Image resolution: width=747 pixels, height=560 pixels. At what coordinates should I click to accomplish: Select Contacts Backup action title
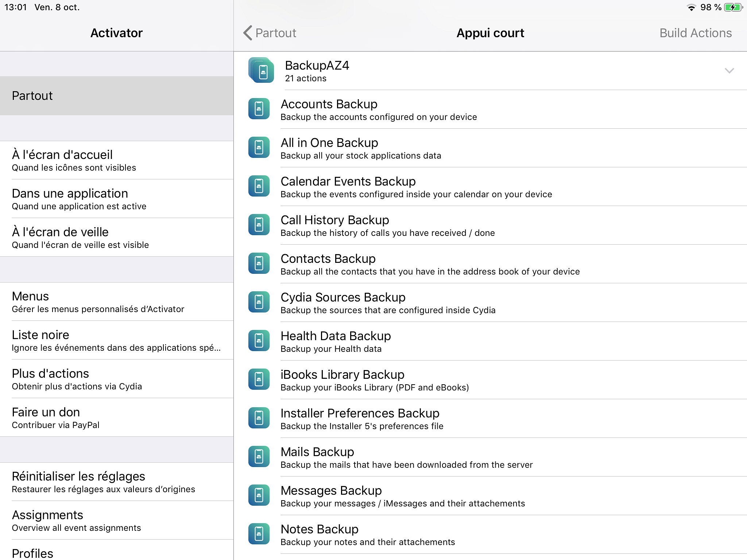coord(328,259)
